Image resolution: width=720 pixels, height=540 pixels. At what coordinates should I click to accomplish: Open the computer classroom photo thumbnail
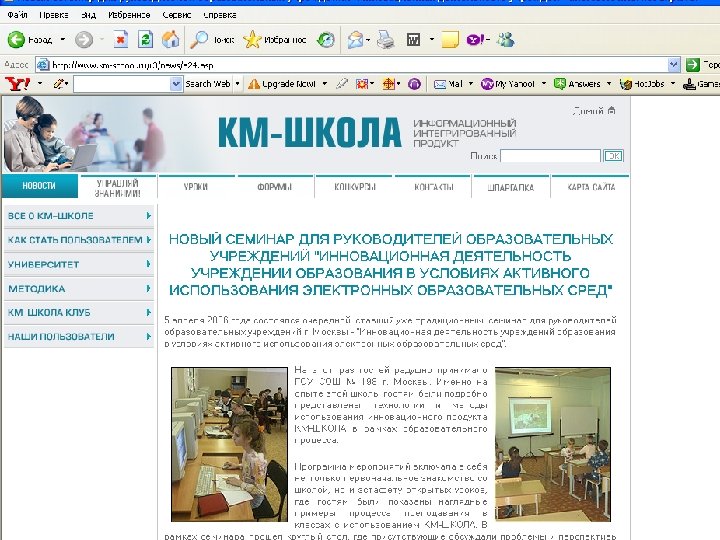(229, 444)
